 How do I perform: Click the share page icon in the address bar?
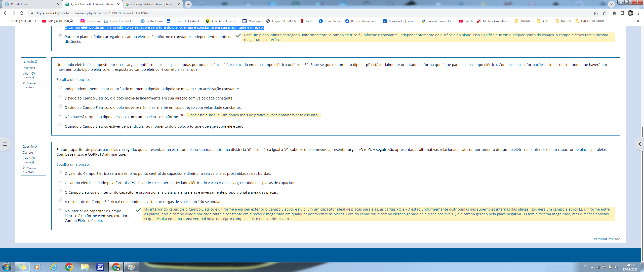(596, 13)
